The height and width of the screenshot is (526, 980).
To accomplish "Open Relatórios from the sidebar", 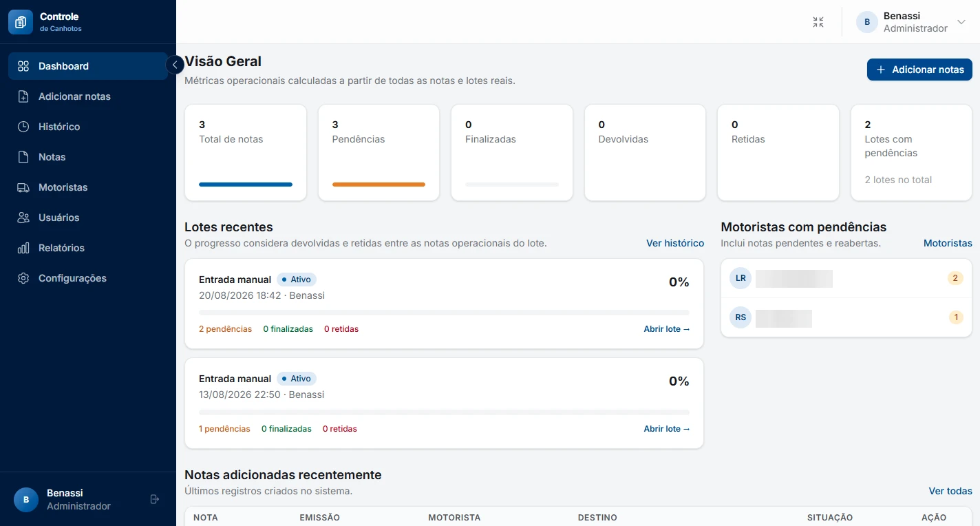I will coord(88,248).
